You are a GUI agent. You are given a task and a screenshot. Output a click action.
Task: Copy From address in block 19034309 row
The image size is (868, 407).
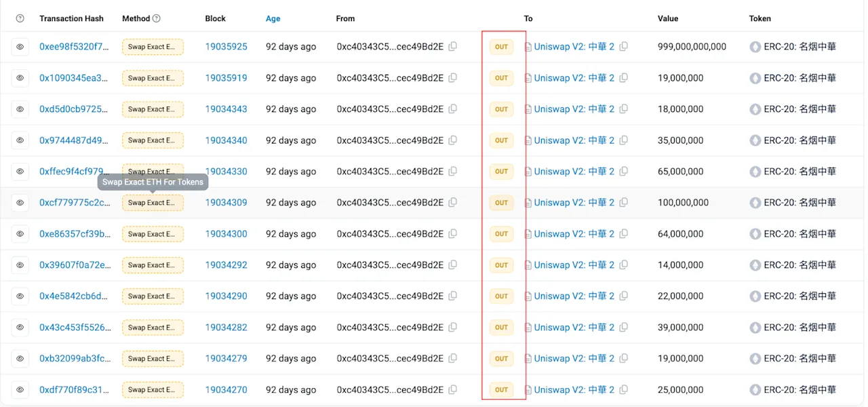[x=452, y=203]
